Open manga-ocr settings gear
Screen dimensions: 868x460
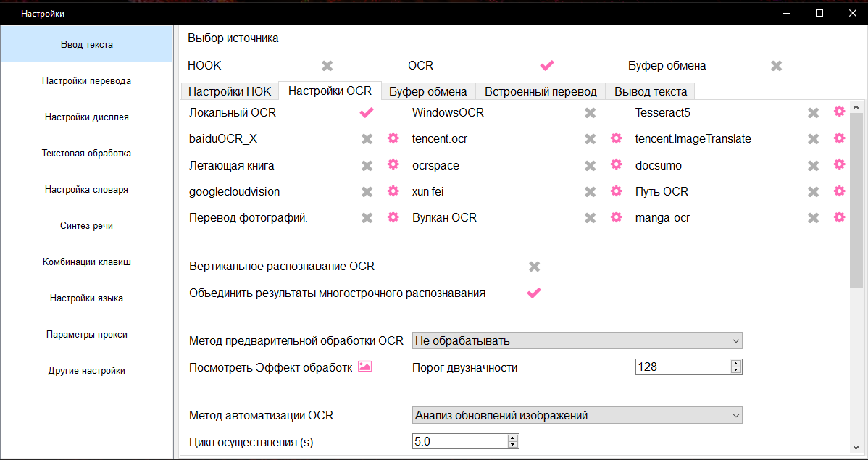point(839,217)
